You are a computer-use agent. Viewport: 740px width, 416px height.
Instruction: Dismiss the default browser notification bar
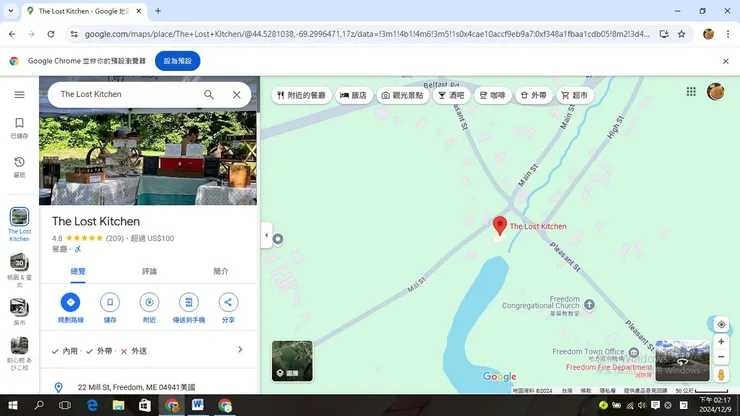click(725, 61)
